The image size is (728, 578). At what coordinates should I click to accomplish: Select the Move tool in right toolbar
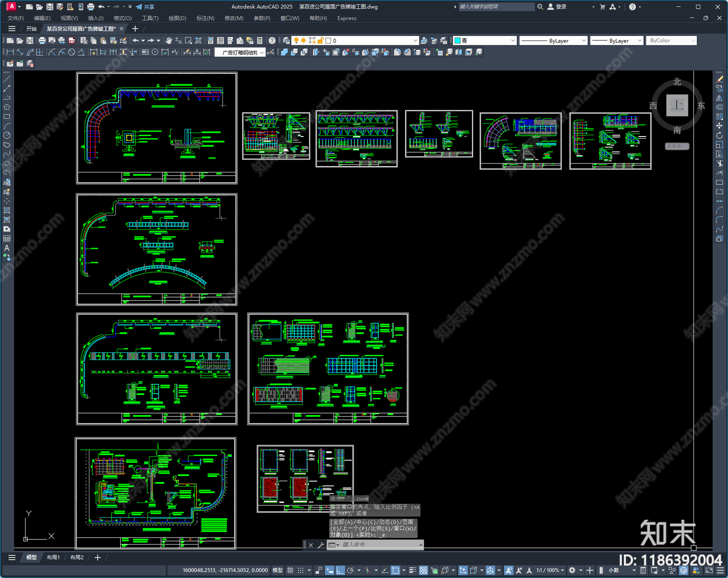719,126
